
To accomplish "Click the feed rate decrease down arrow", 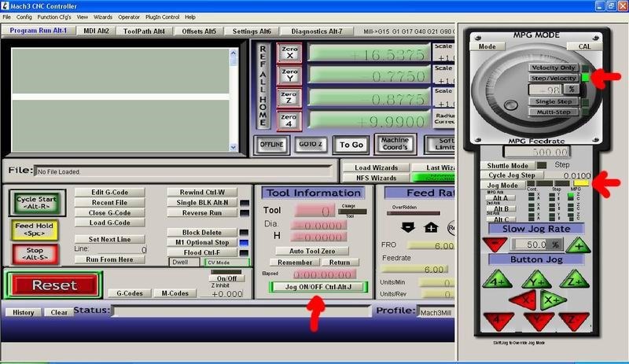I will 408,227.
